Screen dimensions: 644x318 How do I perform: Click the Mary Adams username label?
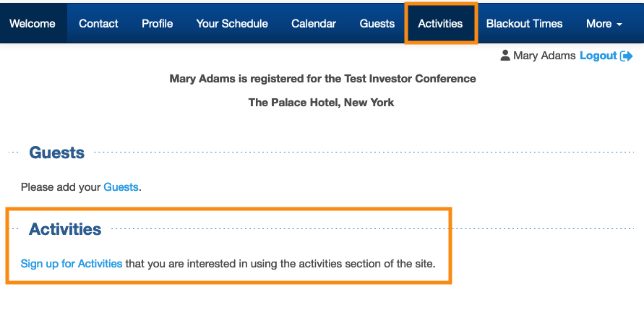(544, 56)
